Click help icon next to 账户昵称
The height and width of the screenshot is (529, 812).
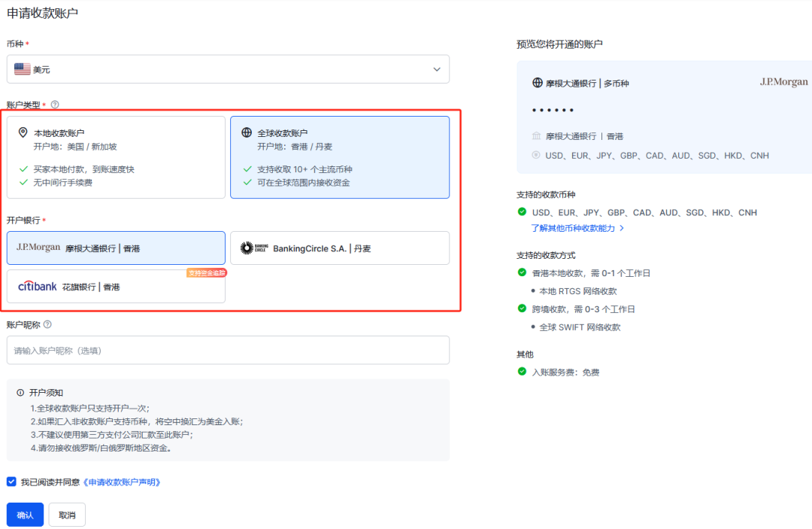(47, 324)
